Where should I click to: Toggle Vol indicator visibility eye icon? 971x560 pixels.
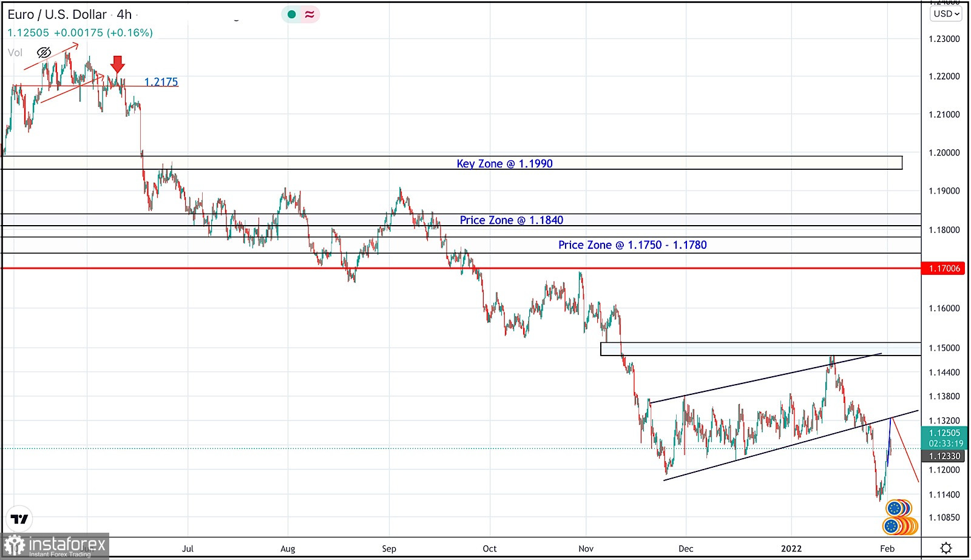(x=44, y=53)
